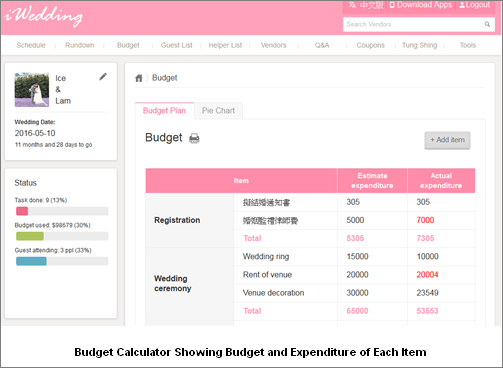Switch language to 中文版
The image size is (503, 368).
coord(366,5)
